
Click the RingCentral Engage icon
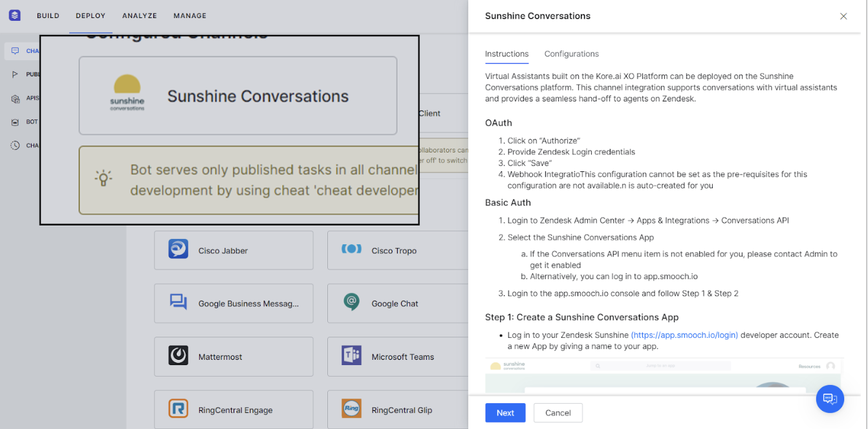179,409
